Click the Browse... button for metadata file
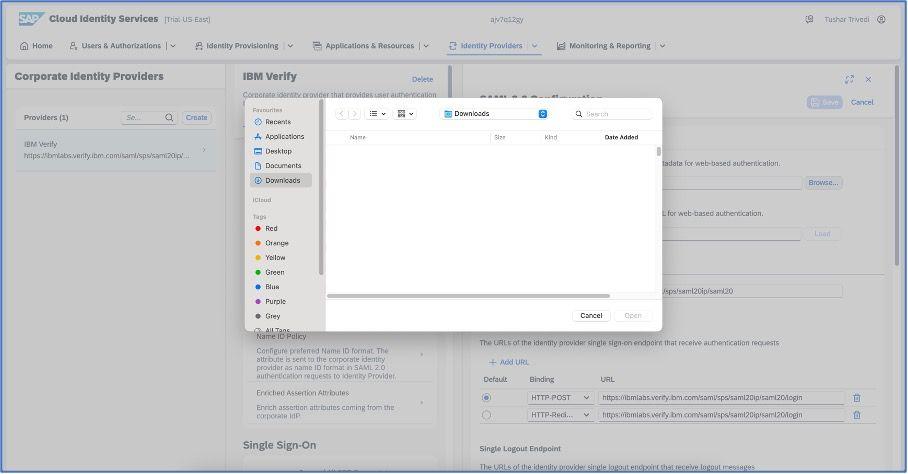This screenshot has width=908, height=474. point(823,183)
